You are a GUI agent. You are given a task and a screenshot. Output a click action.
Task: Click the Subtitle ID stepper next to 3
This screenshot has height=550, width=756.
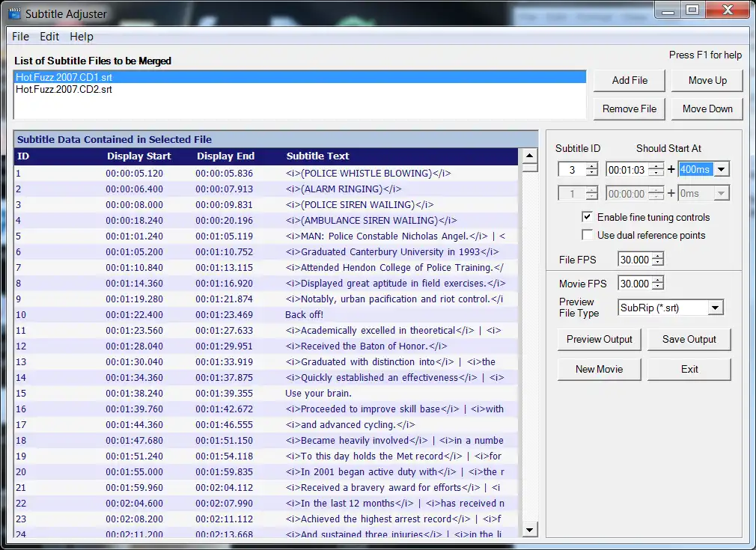(x=591, y=169)
